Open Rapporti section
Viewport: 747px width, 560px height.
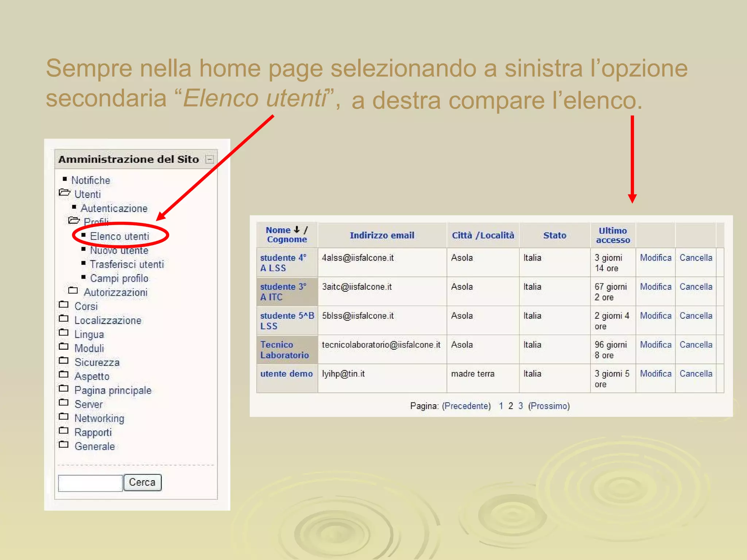93,432
